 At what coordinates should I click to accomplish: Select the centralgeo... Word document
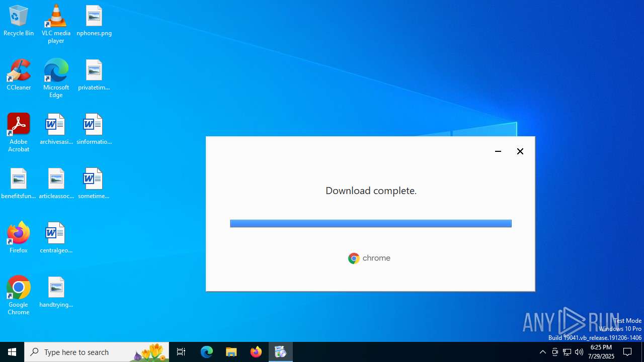[56, 238]
